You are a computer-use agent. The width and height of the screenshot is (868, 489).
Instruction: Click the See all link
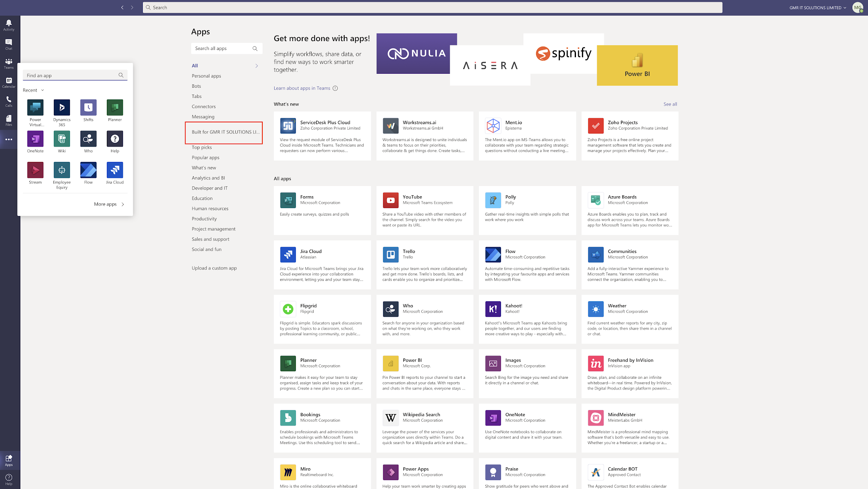[x=670, y=104]
